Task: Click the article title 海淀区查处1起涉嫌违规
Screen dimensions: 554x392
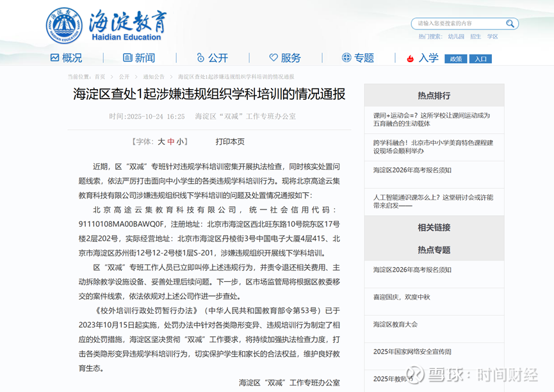Action: (x=209, y=94)
